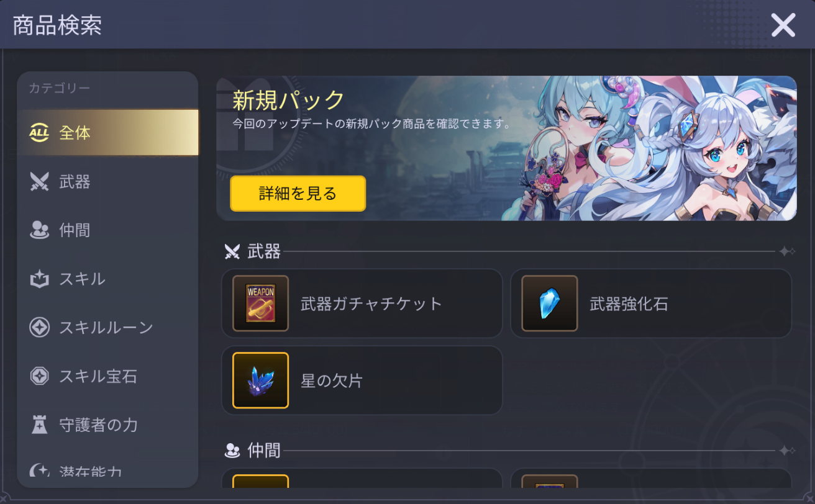The width and height of the screenshot is (815, 504).
Task: Click the ALL icon in 全体 category
Action: click(x=39, y=133)
